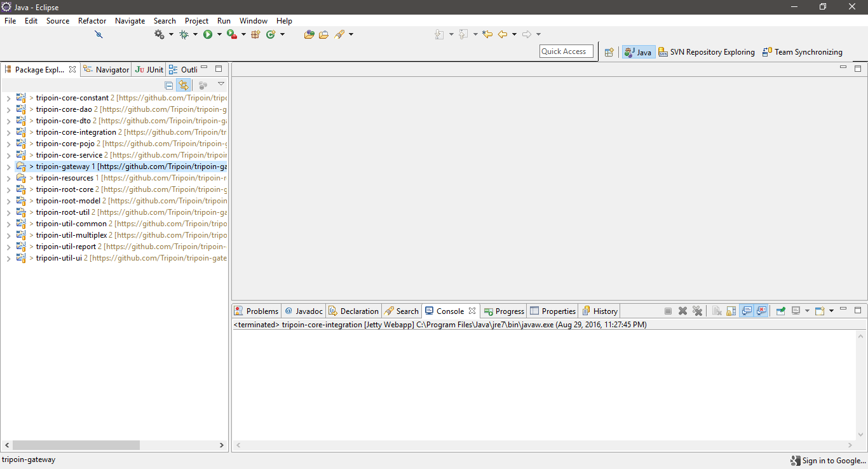868x469 pixels.
Task: Open the Open Console dropdown arrow
Action: 831,311
